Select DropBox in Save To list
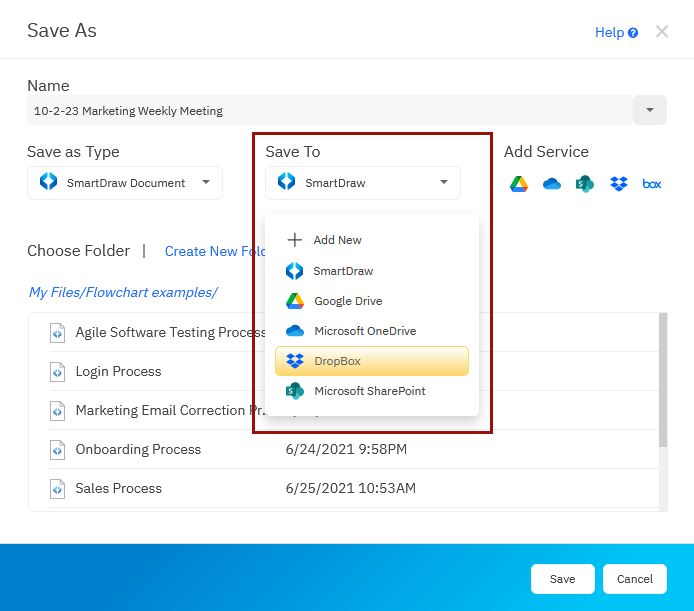Viewport: 694px width, 611px height. tap(372, 361)
